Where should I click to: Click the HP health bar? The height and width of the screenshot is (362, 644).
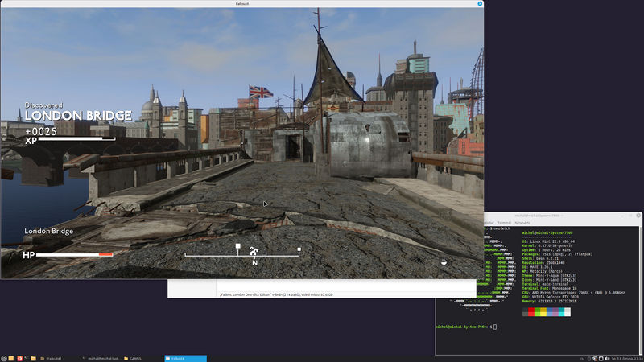pos(74,255)
